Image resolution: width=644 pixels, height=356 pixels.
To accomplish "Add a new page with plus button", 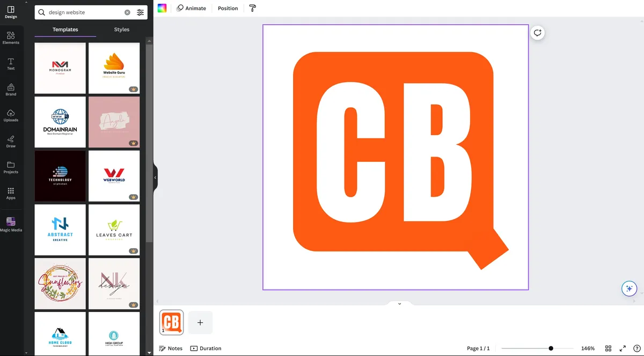I will (x=200, y=322).
